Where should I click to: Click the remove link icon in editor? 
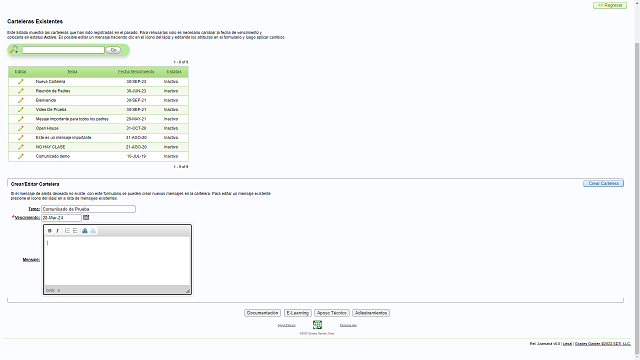point(93,231)
